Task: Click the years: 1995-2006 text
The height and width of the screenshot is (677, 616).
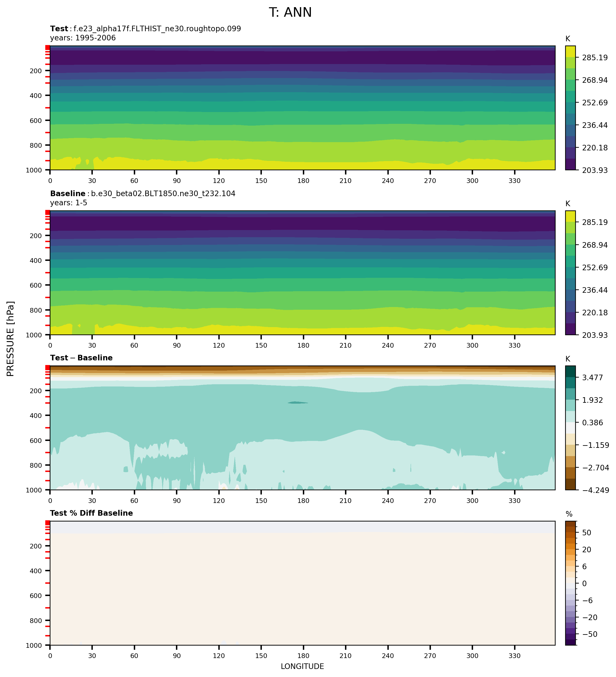Action: coord(83,38)
